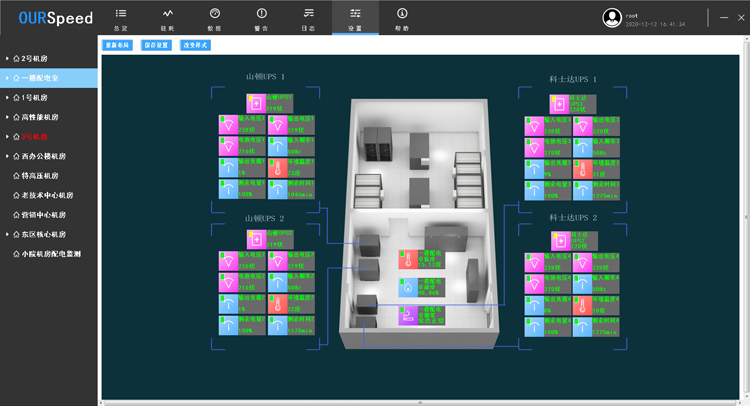Screen dimensions: 750x406
Task: Expand the 东区核心机房 tree arrow
Action: (x=7, y=234)
